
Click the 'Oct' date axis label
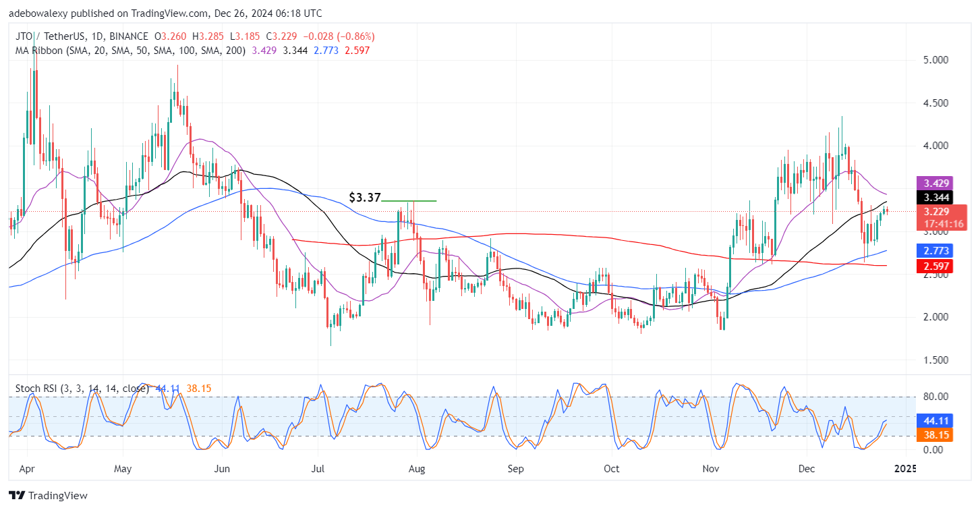(612, 468)
